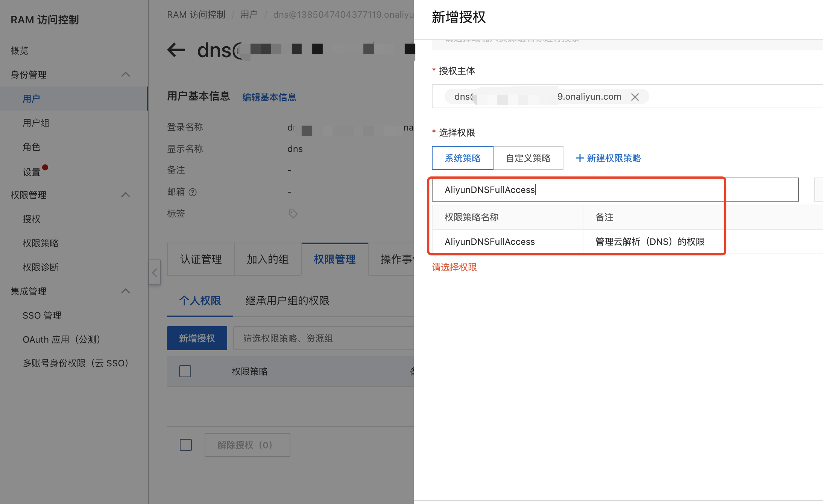Viewport: 823px width, 504px height.
Task: Click the plus icon for 新建权限策略
Action: point(580,158)
